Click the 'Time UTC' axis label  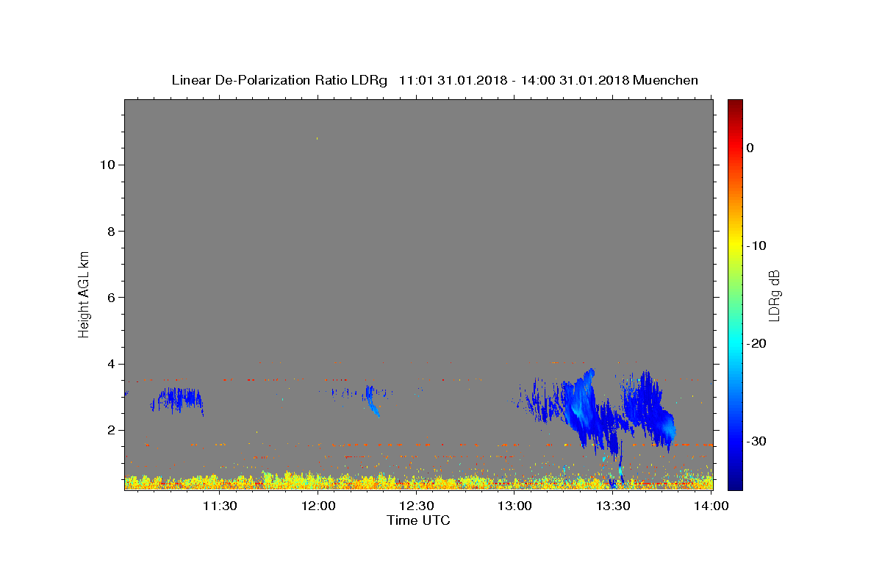[x=418, y=520]
